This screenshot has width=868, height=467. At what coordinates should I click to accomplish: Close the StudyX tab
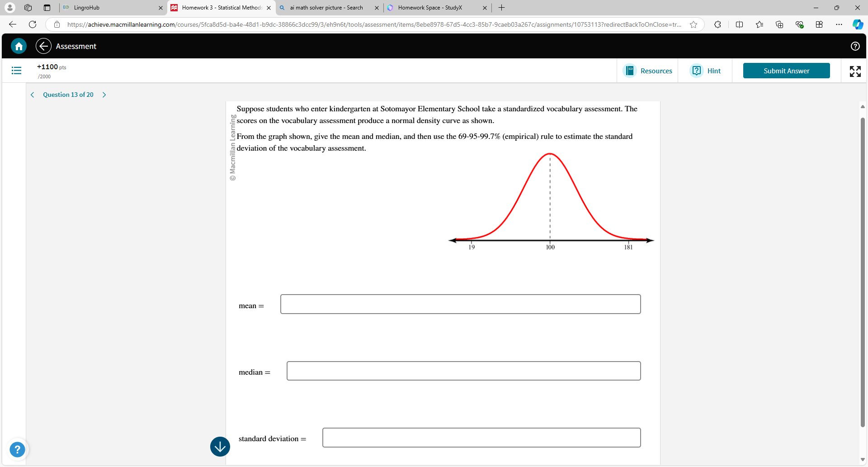pos(485,8)
